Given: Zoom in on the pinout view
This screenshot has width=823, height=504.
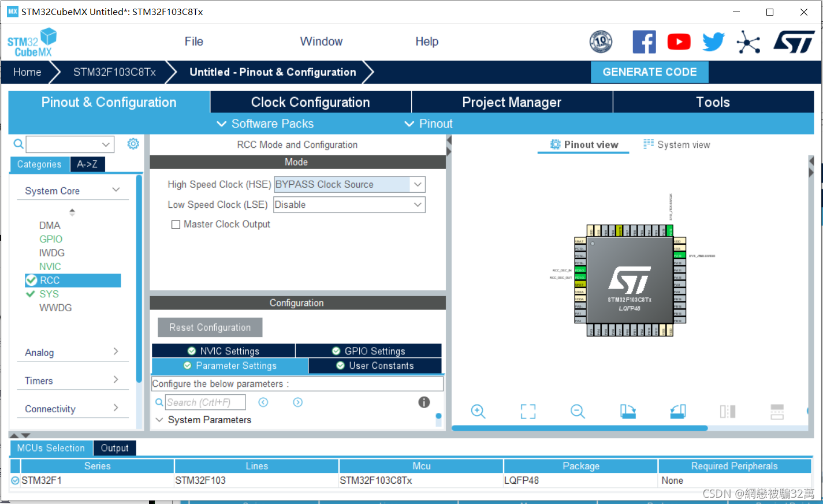Looking at the screenshot, I should pos(478,411).
